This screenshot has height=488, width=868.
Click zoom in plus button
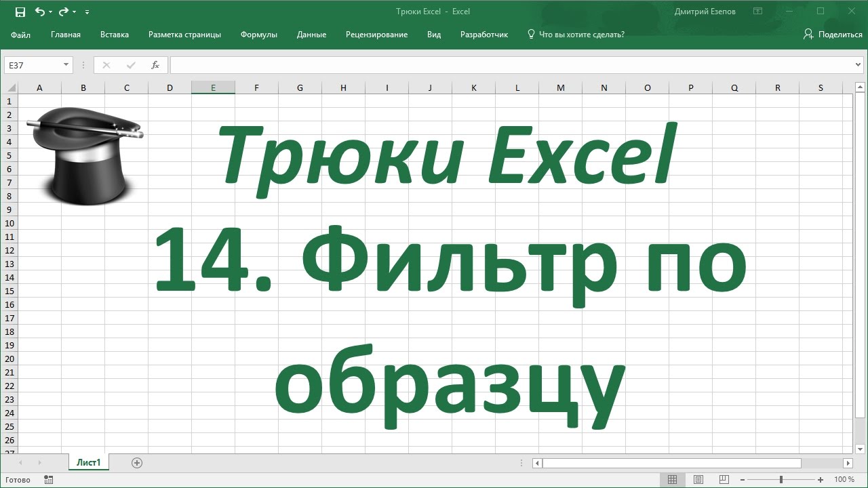click(x=821, y=479)
